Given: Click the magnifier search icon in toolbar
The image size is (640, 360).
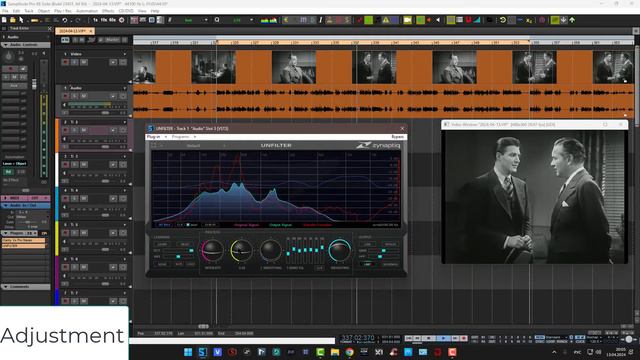Looking at the screenshot, I should [x=217, y=20].
